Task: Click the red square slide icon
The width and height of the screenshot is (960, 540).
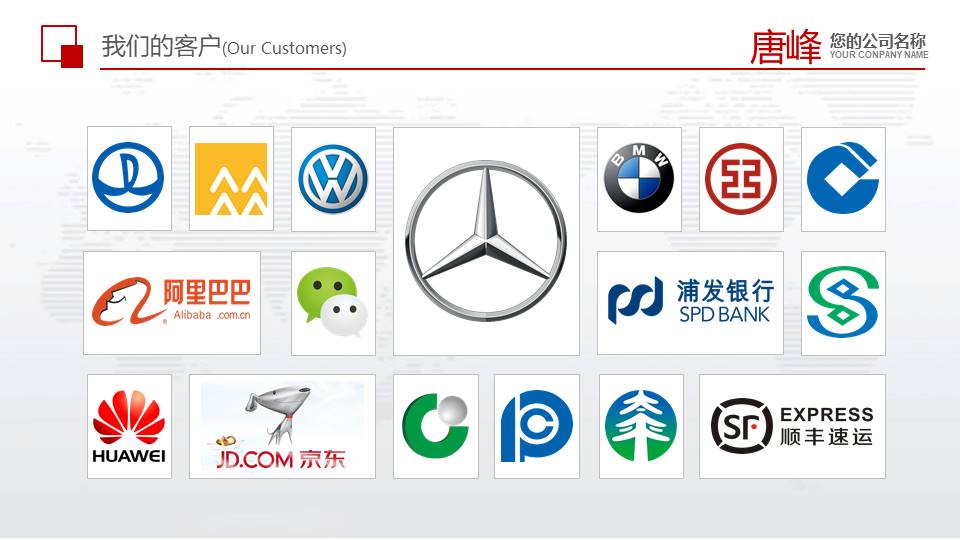Action: (x=62, y=46)
